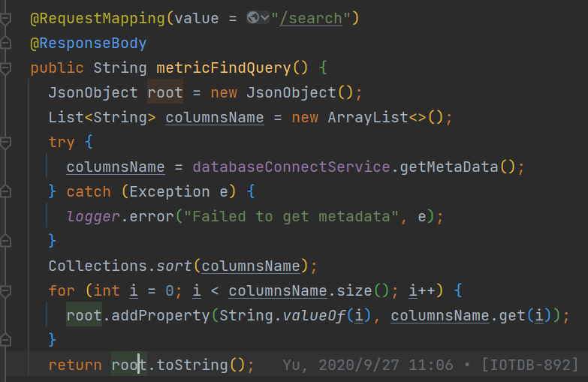588x382 pixels.
Task: Click the getMetaData method call
Action: click(x=449, y=167)
